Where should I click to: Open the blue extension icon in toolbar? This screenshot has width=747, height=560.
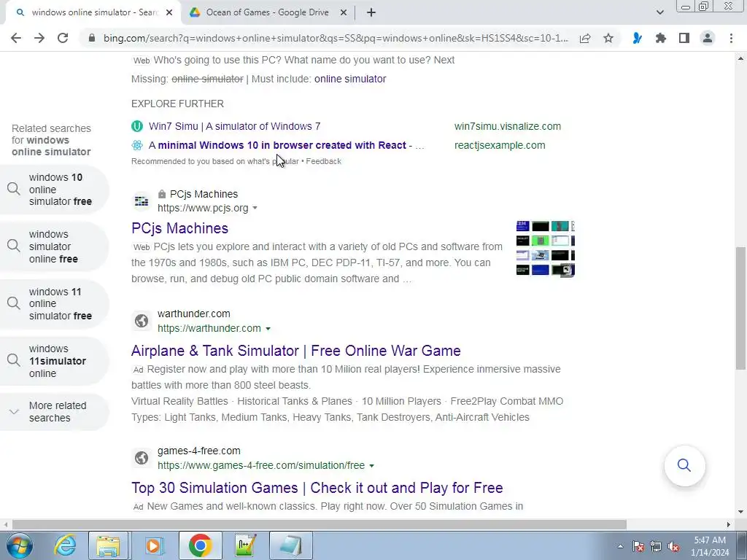coord(637,38)
